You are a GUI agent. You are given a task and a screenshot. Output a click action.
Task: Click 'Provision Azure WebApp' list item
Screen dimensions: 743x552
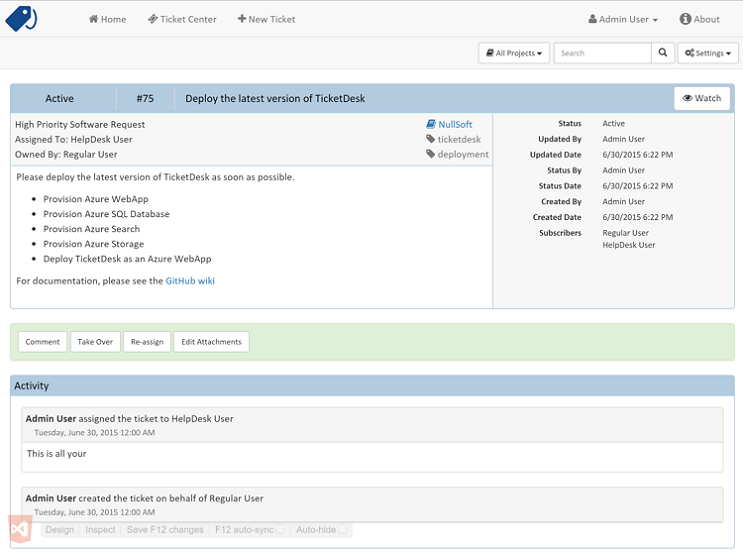click(x=96, y=199)
